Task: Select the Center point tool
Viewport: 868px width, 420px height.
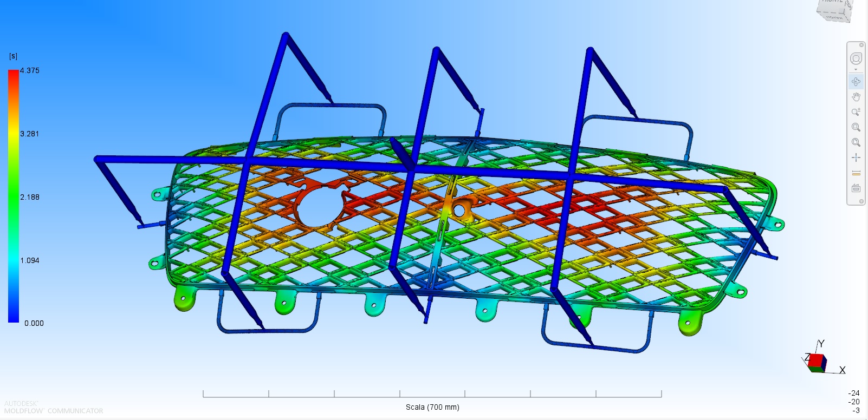Action: pyautogui.click(x=856, y=157)
